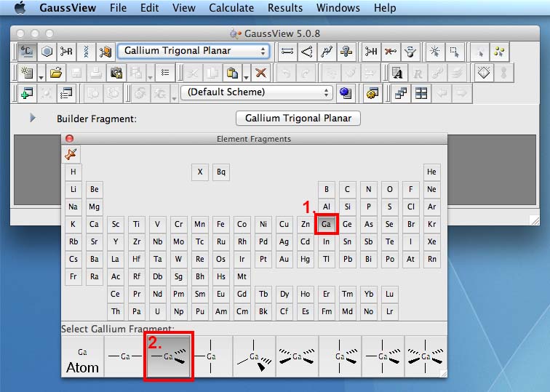Viewport: 550px width, 392px height.
Task: Click the Ring Fragment hexagon icon
Action: coord(47,51)
